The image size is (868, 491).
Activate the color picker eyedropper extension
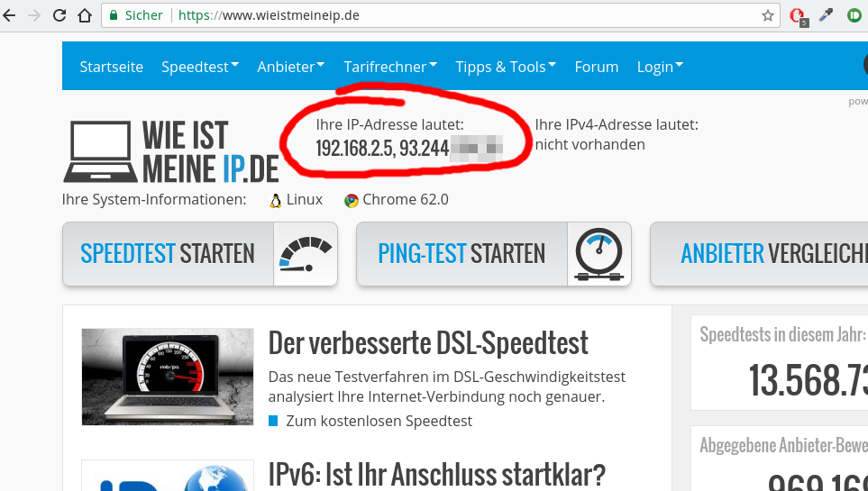(826, 15)
